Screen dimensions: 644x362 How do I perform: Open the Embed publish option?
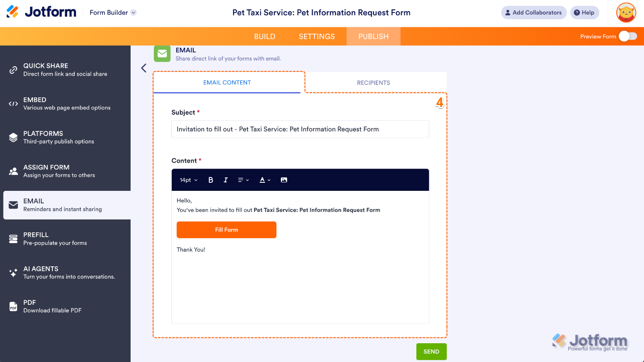click(x=13, y=103)
